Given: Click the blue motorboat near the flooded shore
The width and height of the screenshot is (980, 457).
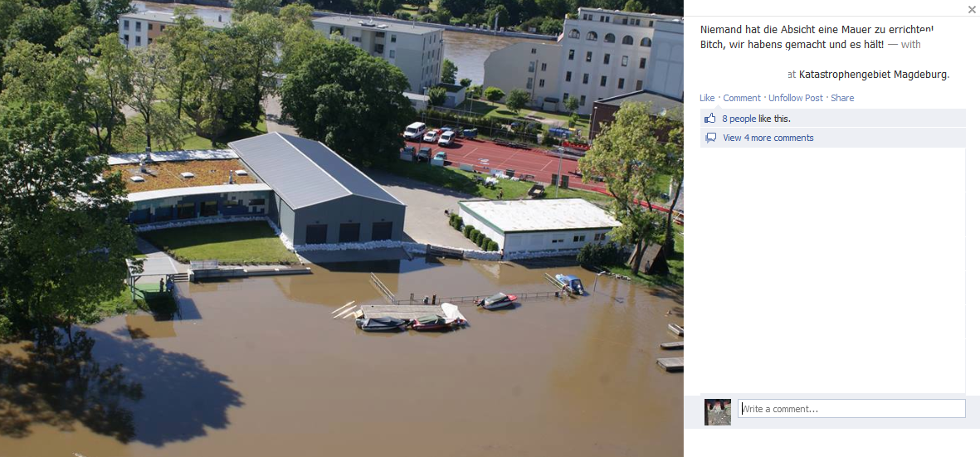Looking at the screenshot, I should tap(569, 284).
